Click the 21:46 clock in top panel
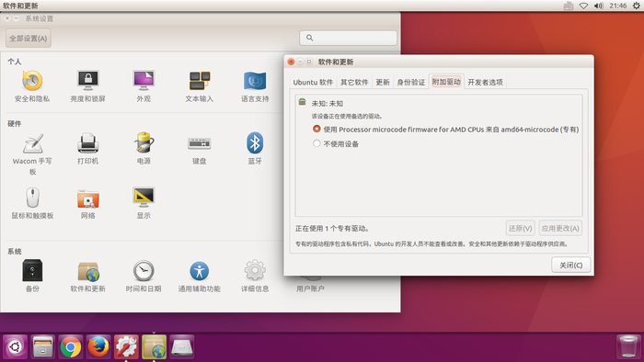 pyautogui.click(x=617, y=6)
